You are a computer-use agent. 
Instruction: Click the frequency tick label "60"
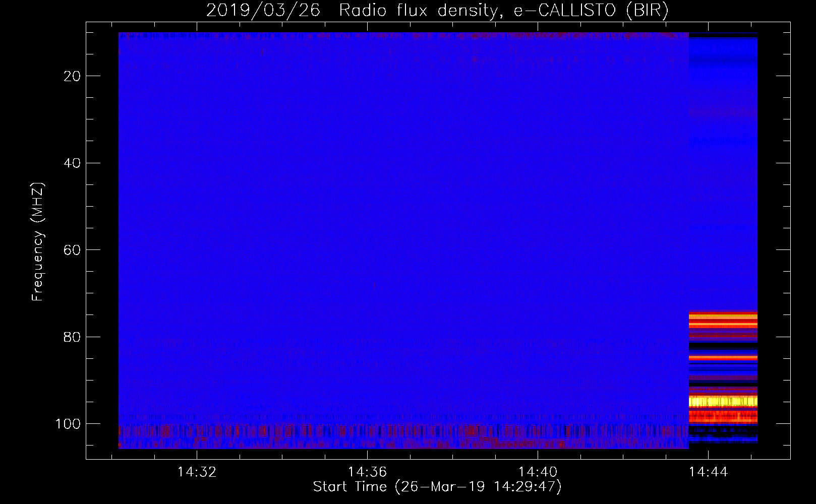pyautogui.click(x=72, y=250)
